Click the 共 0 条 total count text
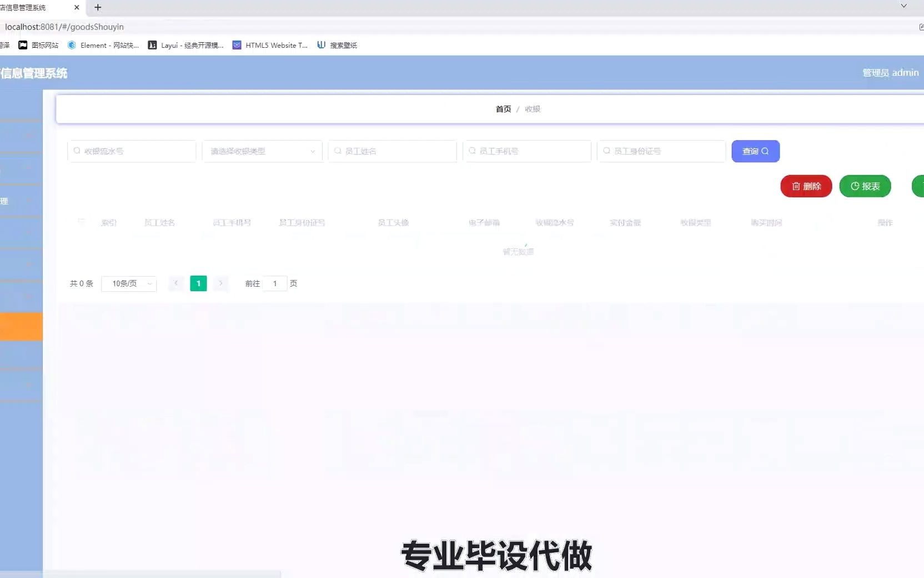The height and width of the screenshot is (578, 924). [x=82, y=283]
